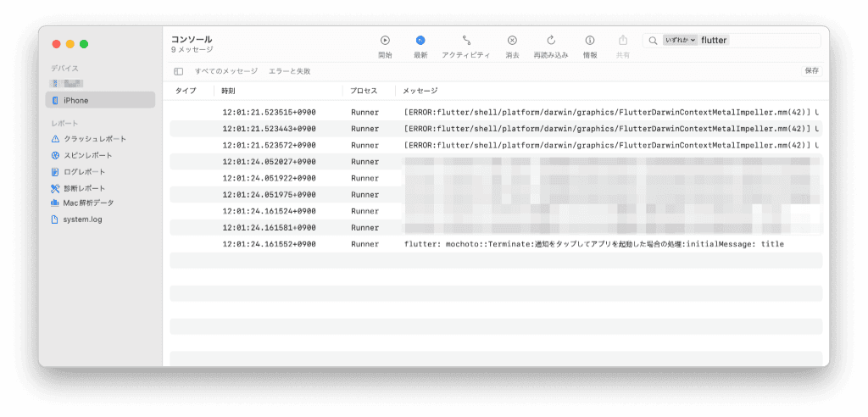
Task: Click the magnifying glass search icon
Action: tap(653, 40)
